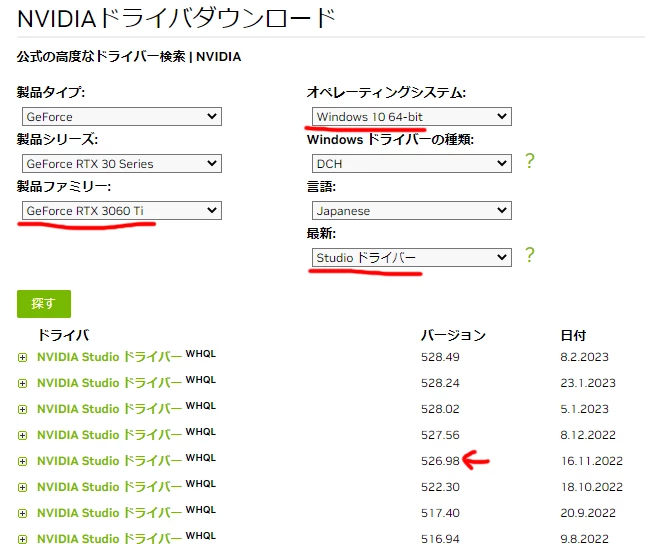Image resolution: width=645 pixels, height=544 pixels.
Task: Open the GeForce RTX 30 Series dropdown
Action: (x=122, y=163)
